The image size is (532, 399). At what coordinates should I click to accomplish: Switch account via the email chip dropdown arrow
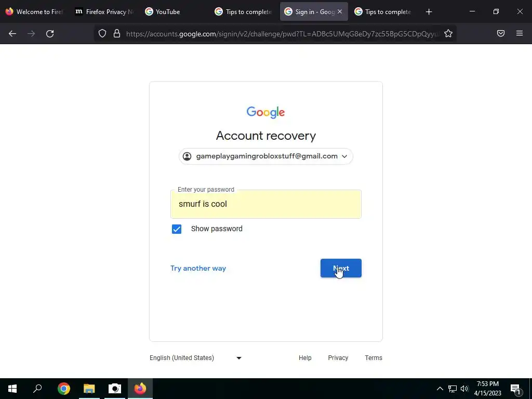(344, 156)
